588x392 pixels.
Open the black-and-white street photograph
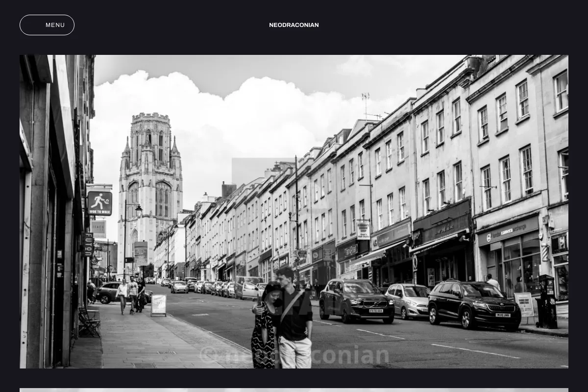click(x=294, y=212)
